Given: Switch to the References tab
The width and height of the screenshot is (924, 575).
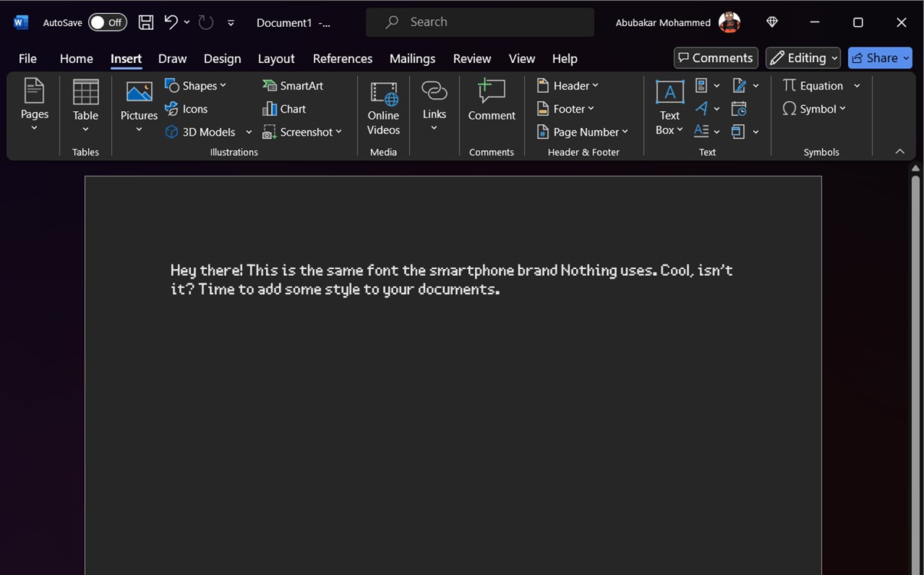Looking at the screenshot, I should [342, 58].
